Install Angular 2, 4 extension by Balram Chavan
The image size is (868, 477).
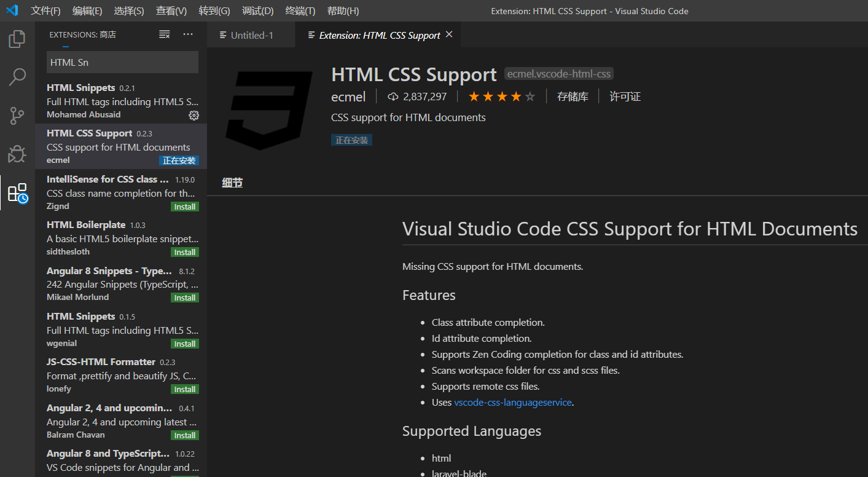tap(185, 435)
